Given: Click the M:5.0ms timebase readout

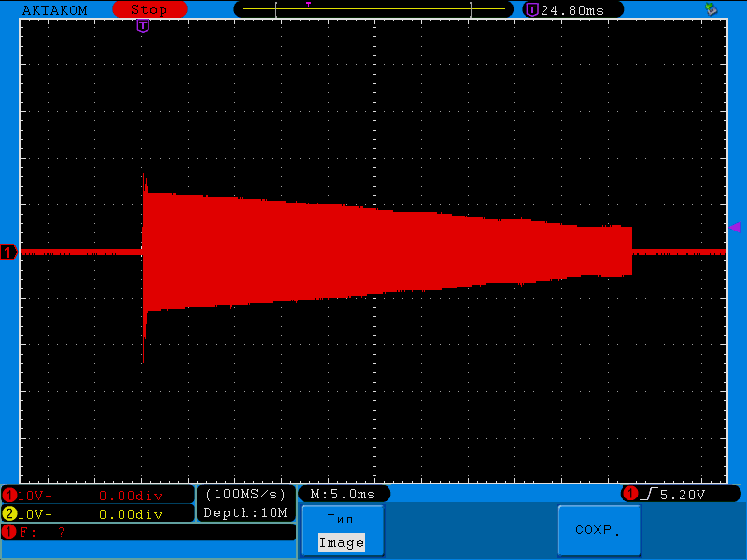Looking at the screenshot, I should pos(343,494).
